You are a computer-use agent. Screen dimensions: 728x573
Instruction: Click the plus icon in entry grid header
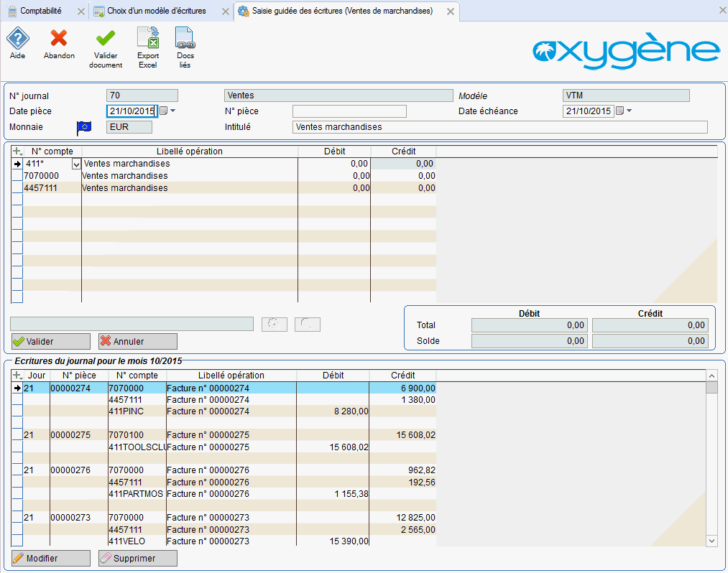(17, 152)
